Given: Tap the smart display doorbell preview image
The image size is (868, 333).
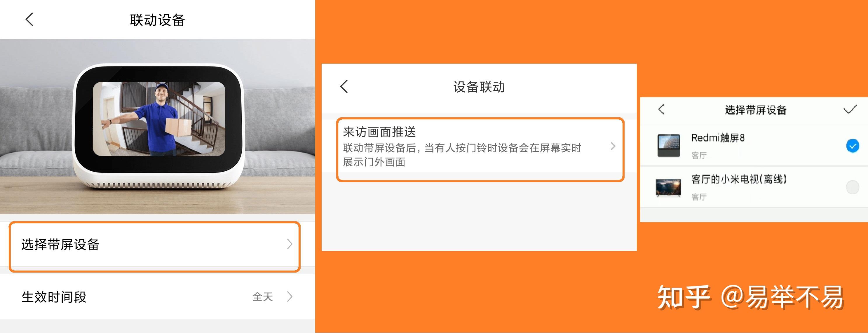Looking at the screenshot, I should coord(157,126).
